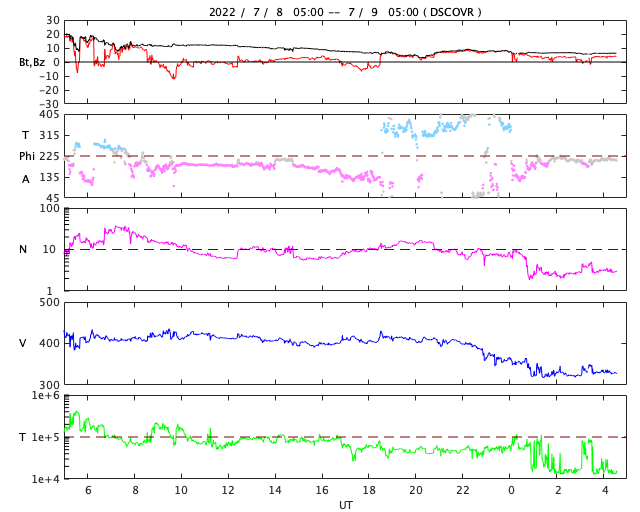Click the -30 tick label on the Bt,Bz panel
The width and height of the screenshot is (640, 512).
pos(49,105)
